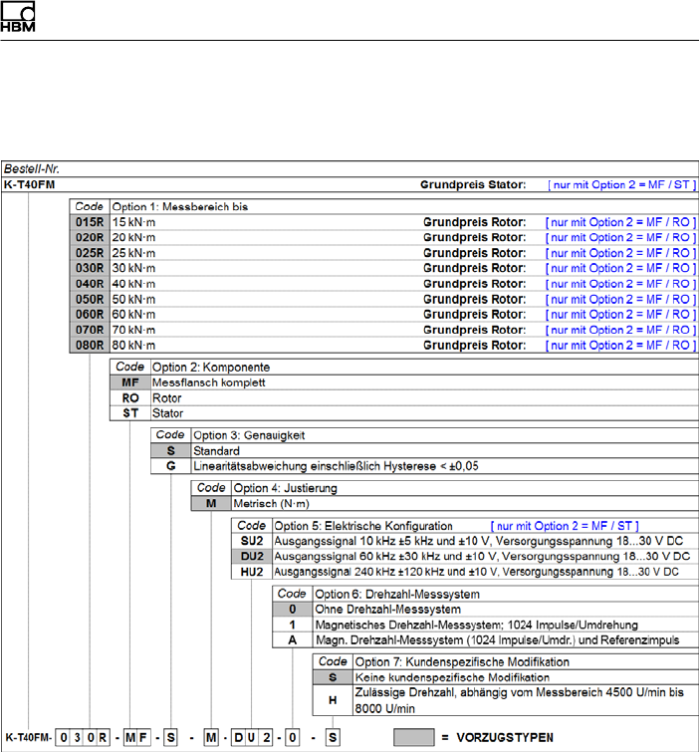
Task: Click order number box containing '0' before final S
Action: pyautogui.click(x=293, y=737)
